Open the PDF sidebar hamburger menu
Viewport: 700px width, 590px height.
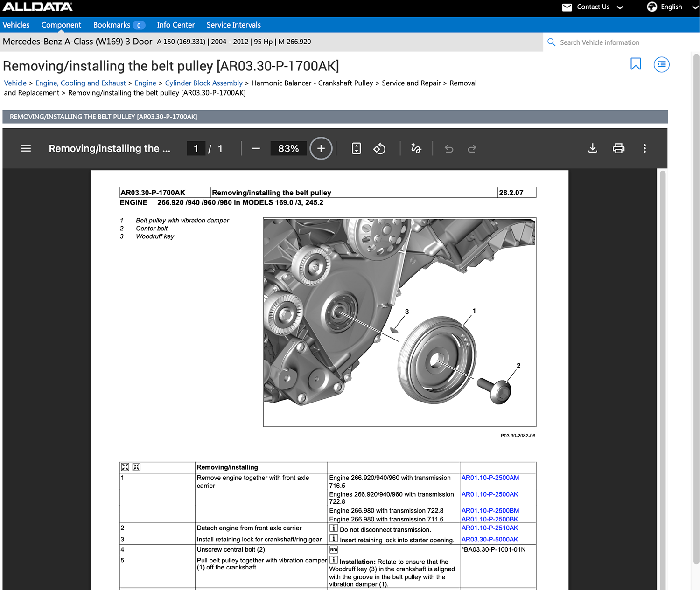click(26, 148)
